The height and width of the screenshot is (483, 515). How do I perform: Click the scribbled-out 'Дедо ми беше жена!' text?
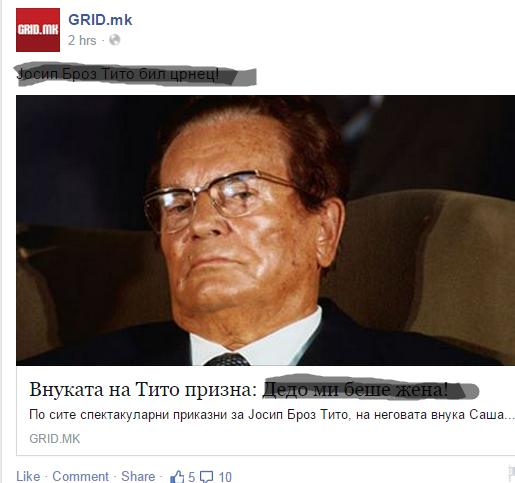[355, 389]
